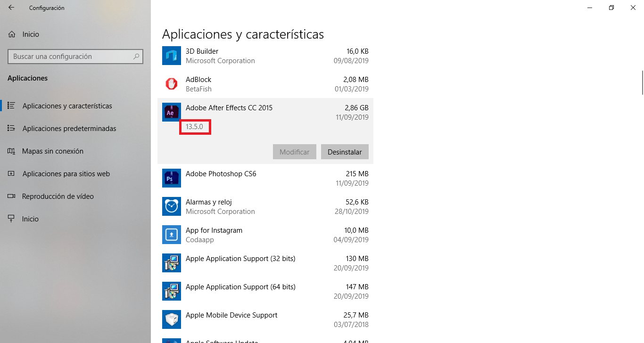The width and height of the screenshot is (644, 343).
Task: Click the Desinstalar button
Action: click(x=345, y=152)
